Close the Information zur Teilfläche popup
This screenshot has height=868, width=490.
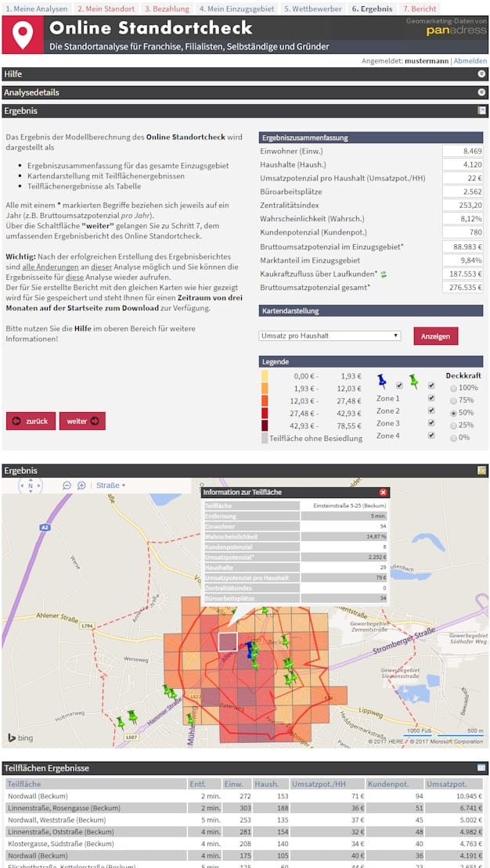click(x=383, y=493)
